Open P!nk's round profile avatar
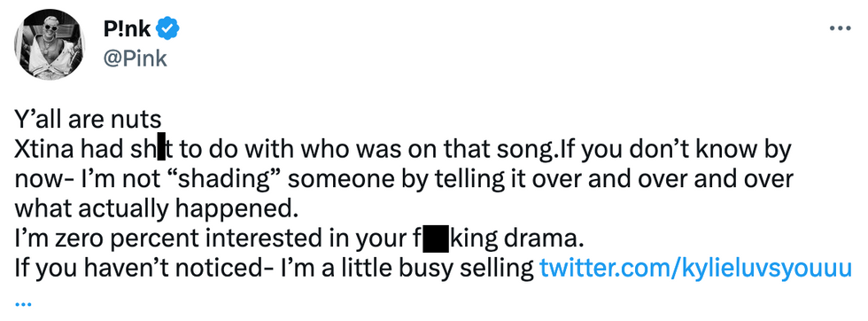868x321 pixels. 51,44
